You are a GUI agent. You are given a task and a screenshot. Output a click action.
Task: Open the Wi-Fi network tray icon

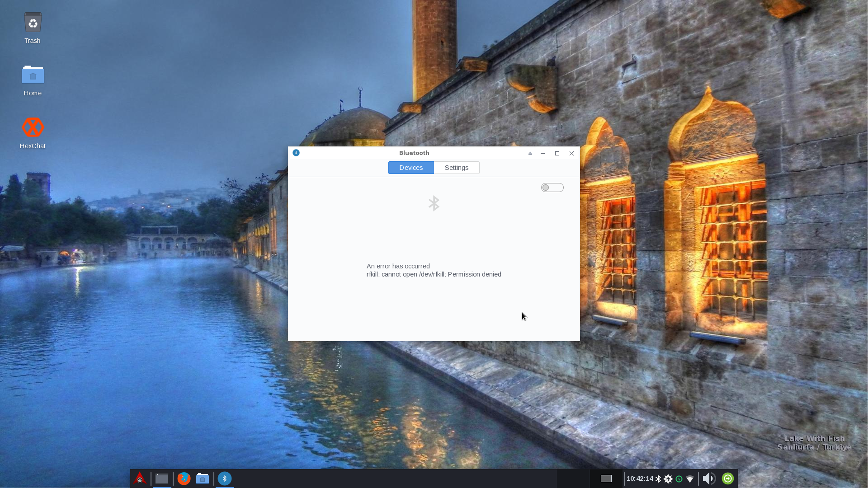(690, 479)
